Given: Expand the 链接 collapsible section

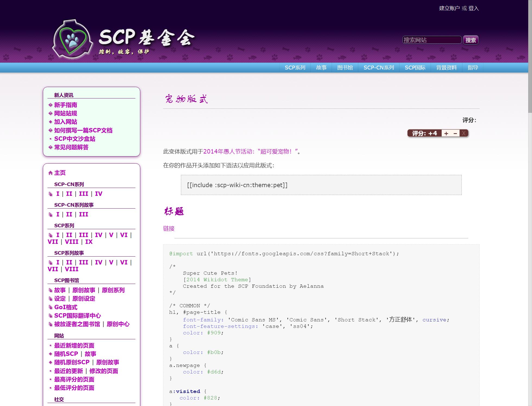Looking at the screenshot, I should tap(169, 228).
